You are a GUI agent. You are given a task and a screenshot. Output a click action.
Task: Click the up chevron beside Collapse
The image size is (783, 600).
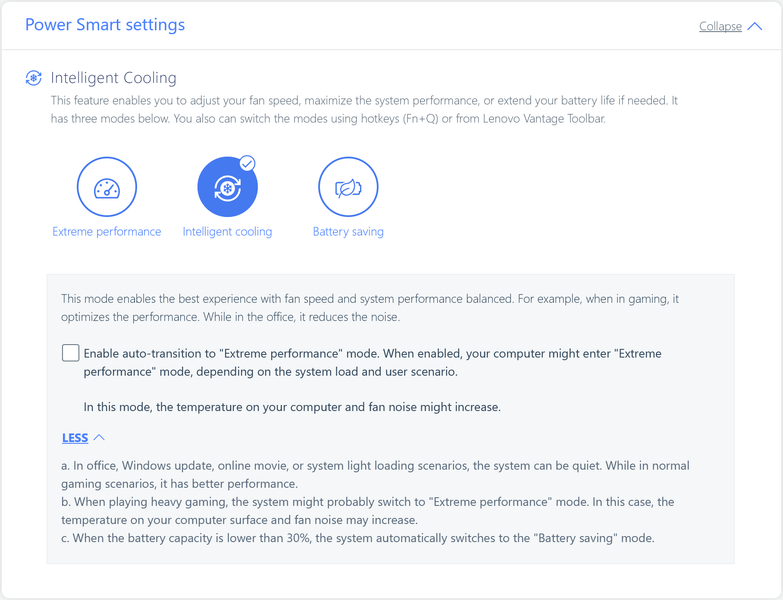coord(755,27)
